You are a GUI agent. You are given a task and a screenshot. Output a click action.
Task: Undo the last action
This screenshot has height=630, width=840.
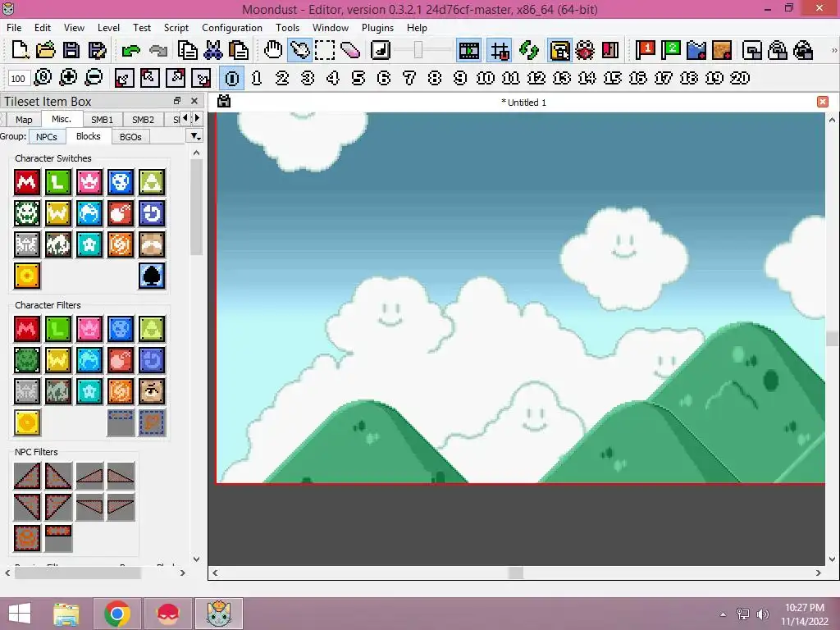(x=130, y=50)
